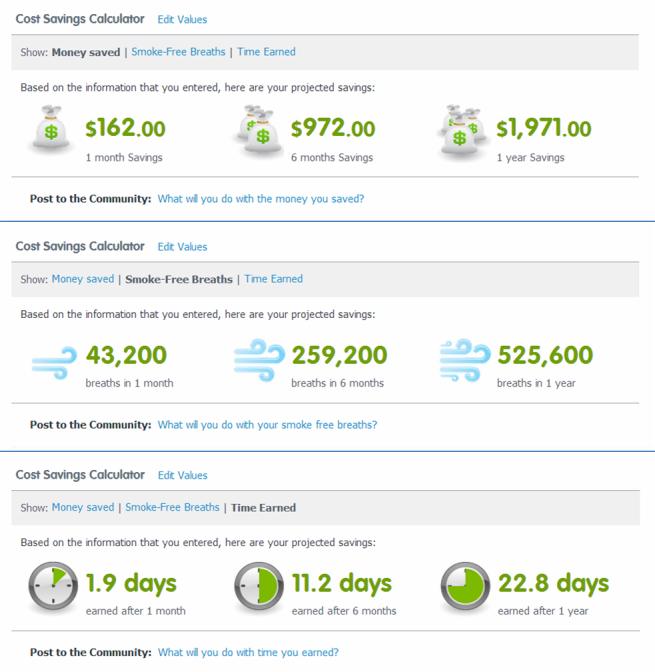Click the 11.2 days clock icon
The image size is (655, 672).
click(x=259, y=587)
